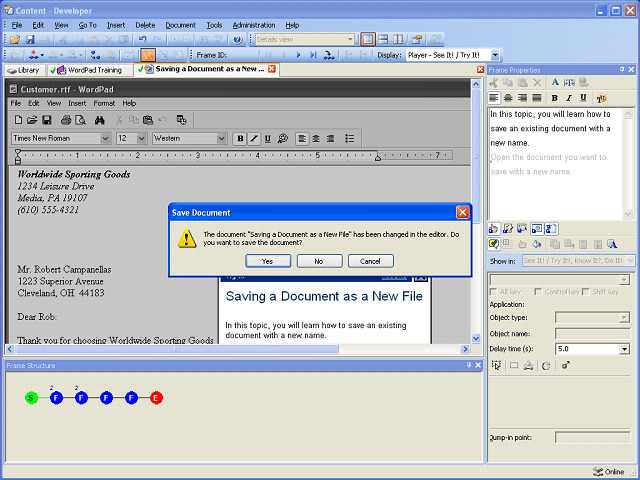This screenshot has height=480, width=640.
Task: Toggle the Alt key checkbox
Action: click(493, 291)
